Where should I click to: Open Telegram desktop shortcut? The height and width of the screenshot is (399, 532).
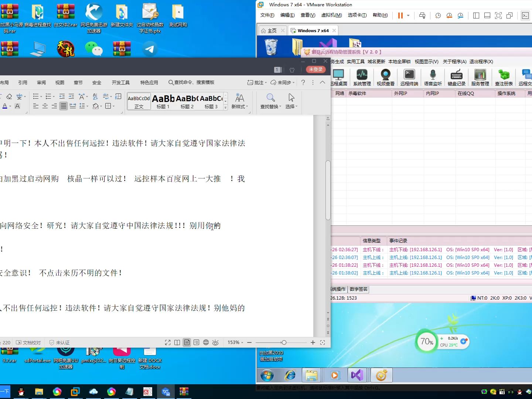pos(150,49)
